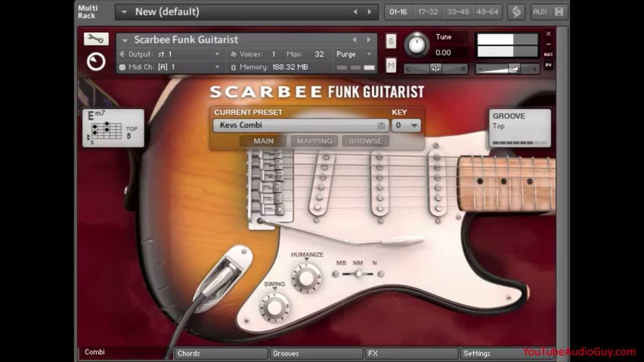The image size is (644, 362).
Task: Select next instrument arrow beside Scarbee Funk Guitarist
Action: (368, 40)
